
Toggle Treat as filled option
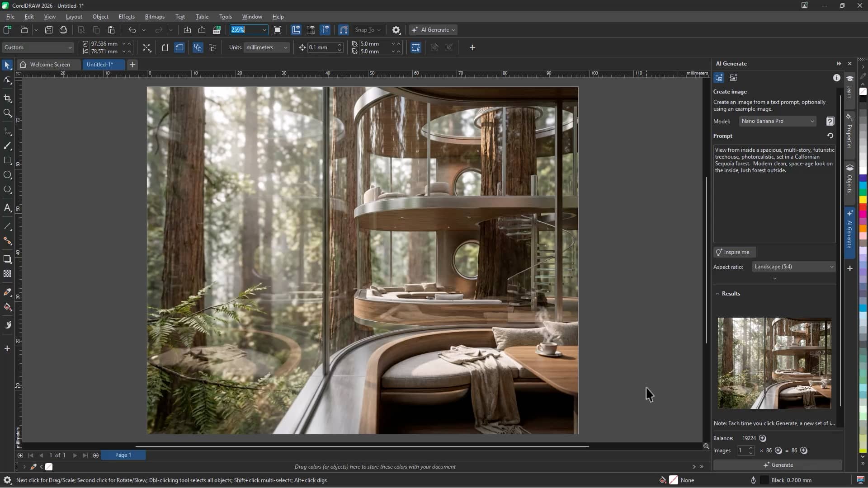click(415, 47)
